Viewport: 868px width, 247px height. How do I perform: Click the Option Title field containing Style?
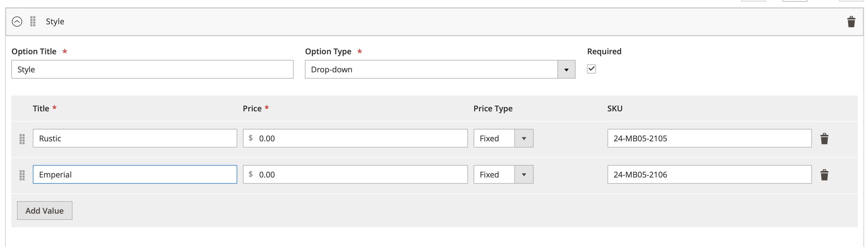click(152, 69)
